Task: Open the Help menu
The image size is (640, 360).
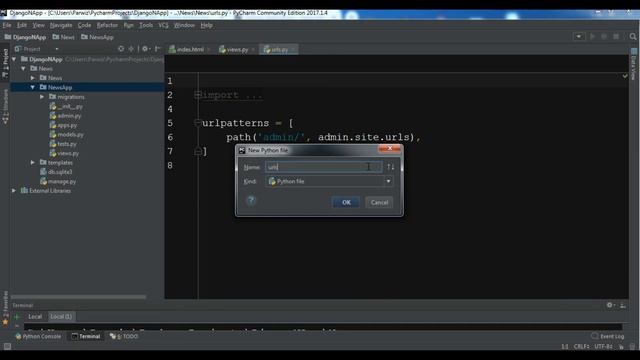Action: pos(207,25)
